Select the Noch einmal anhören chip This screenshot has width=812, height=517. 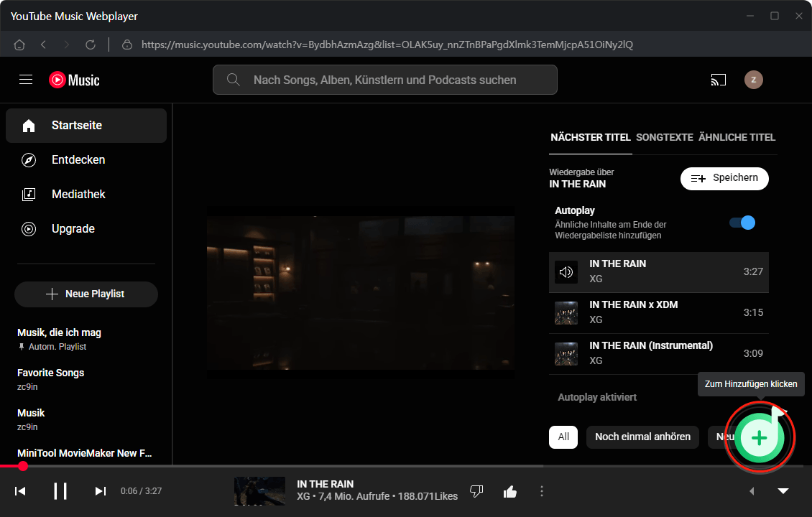pos(642,437)
